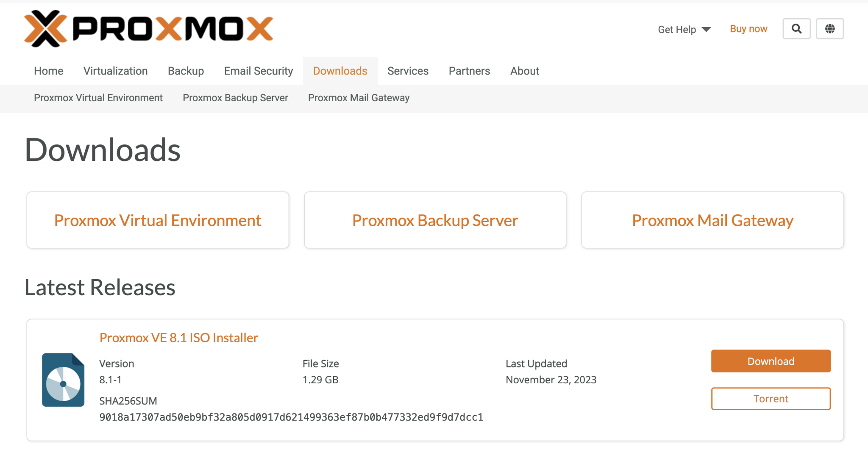The width and height of the screenshot is (868, 449).
Task: Go to Email Security page
Action: pos(258,71)
